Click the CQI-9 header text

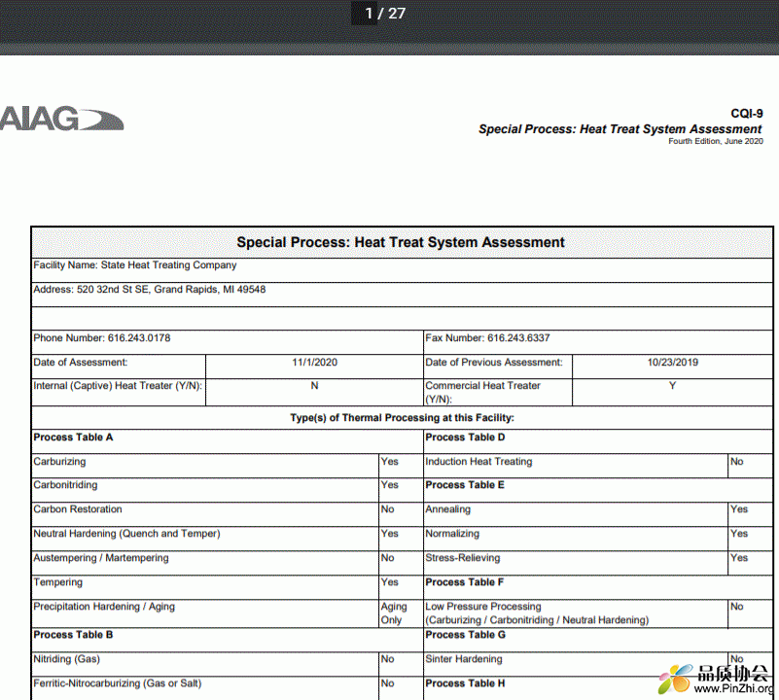747,114
